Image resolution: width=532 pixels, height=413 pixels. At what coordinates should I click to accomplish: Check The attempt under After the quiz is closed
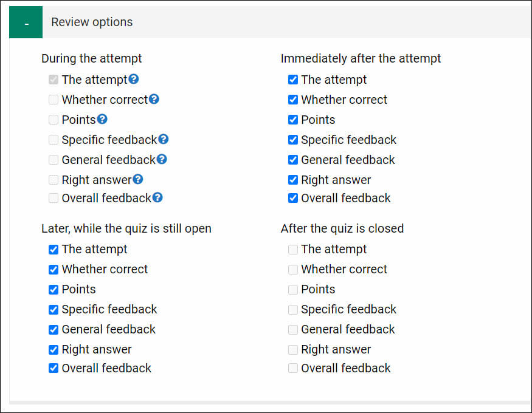293,250
